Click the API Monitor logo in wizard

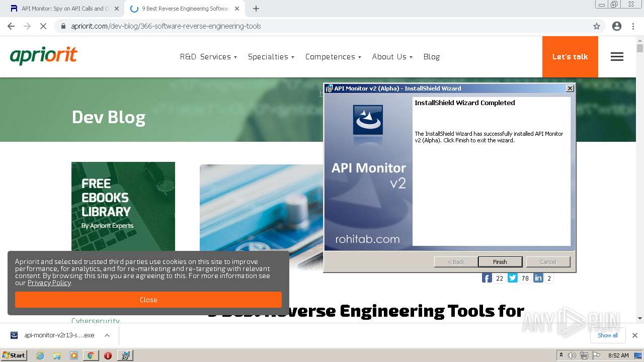tap(368, 120)
